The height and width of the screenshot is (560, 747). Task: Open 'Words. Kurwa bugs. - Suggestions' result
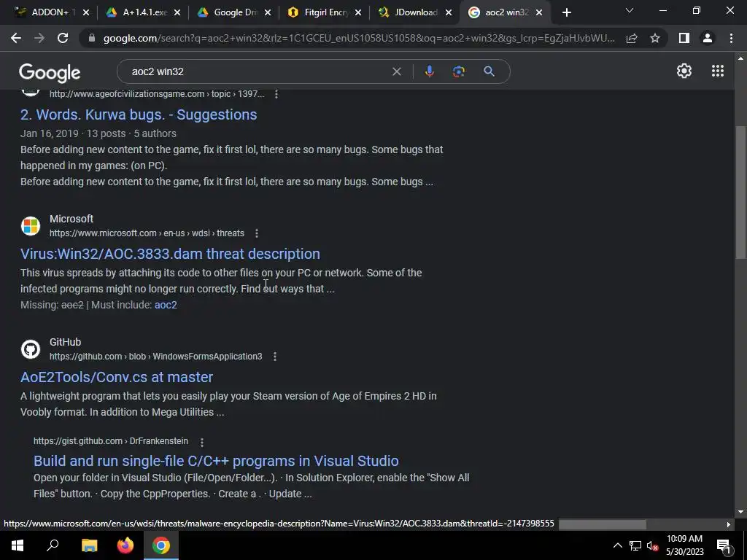pyautogui.click(x=139, y=114)
